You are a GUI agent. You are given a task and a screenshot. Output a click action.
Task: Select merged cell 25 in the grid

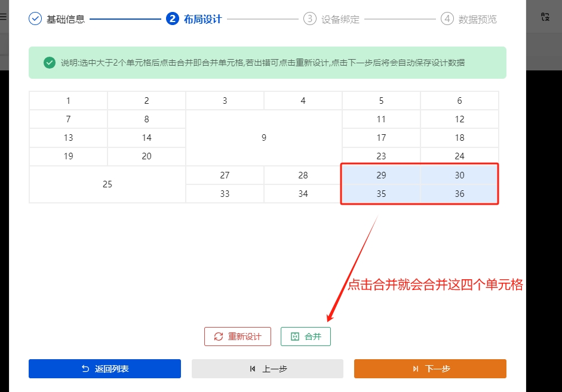(107, 184)
